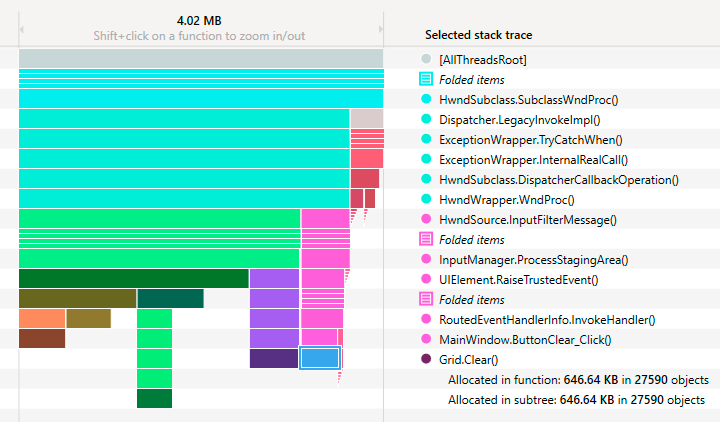Click the dark purple flame graph block
The width and height of the screenshot is (720, 422).
click(273, 358)
